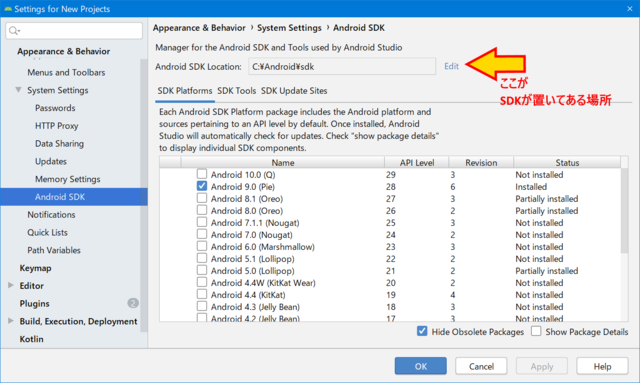
Task: Check the Android 4.4 (KitKat) checkbox
Action: [x=202, y=294]
